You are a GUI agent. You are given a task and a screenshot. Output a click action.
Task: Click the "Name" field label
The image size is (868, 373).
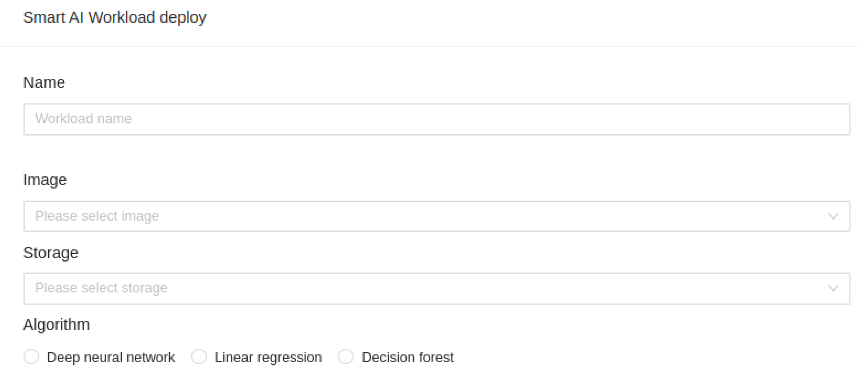[x=44, y=83]
